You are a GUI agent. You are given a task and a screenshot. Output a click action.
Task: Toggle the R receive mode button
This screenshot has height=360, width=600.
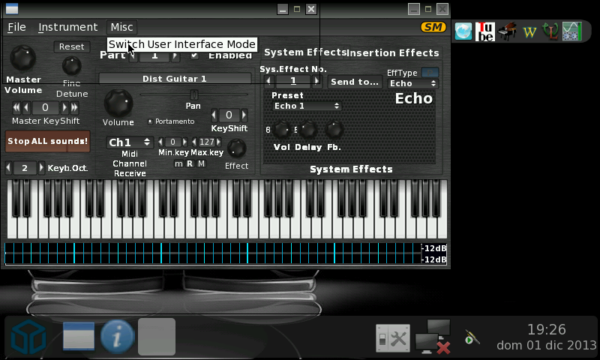pyautogui.click(x=190, y=164)
